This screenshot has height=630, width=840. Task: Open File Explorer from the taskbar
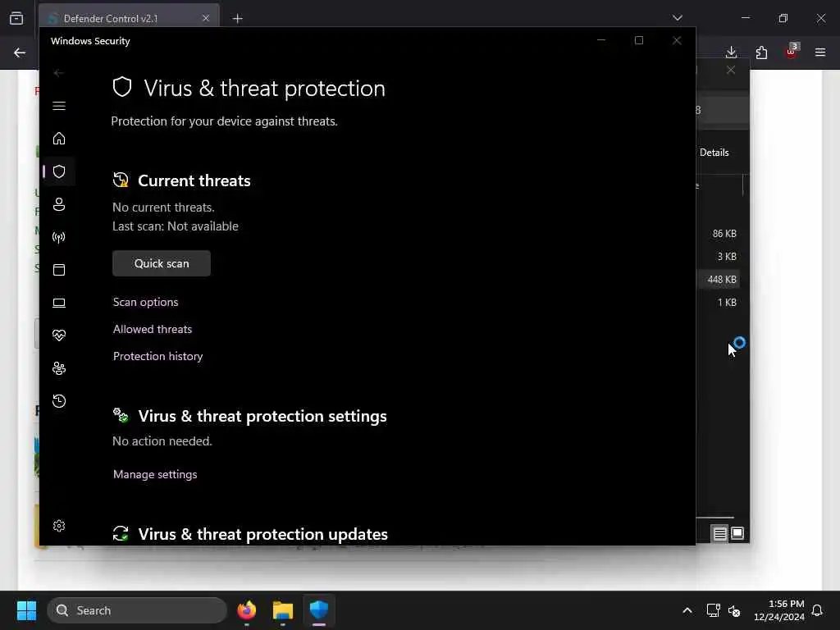click(283, 610)
